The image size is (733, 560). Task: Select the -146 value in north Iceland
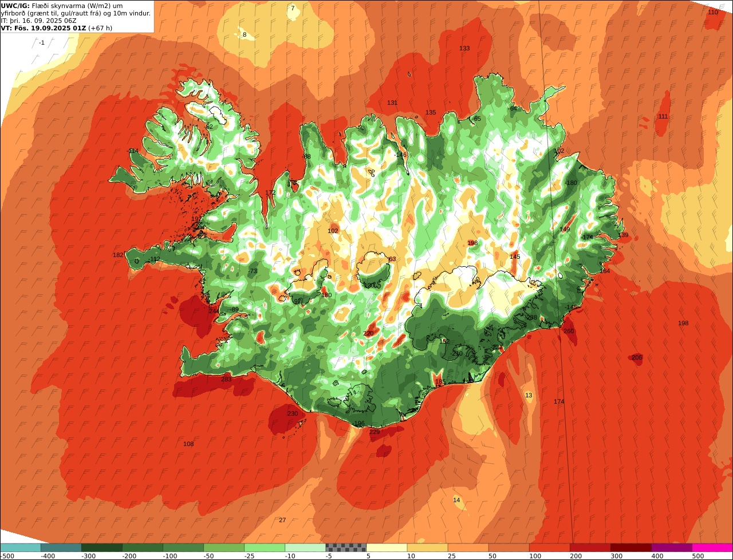(400, 155)
